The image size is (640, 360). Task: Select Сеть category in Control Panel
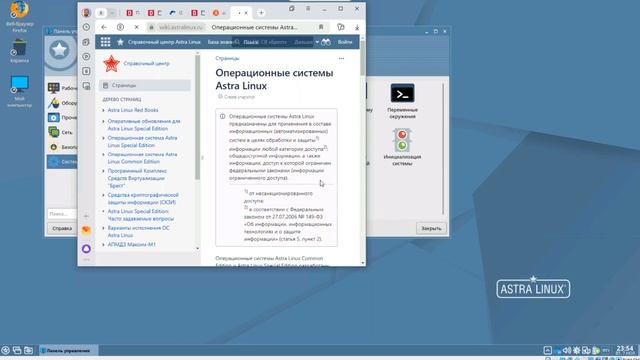pos(62,132)
